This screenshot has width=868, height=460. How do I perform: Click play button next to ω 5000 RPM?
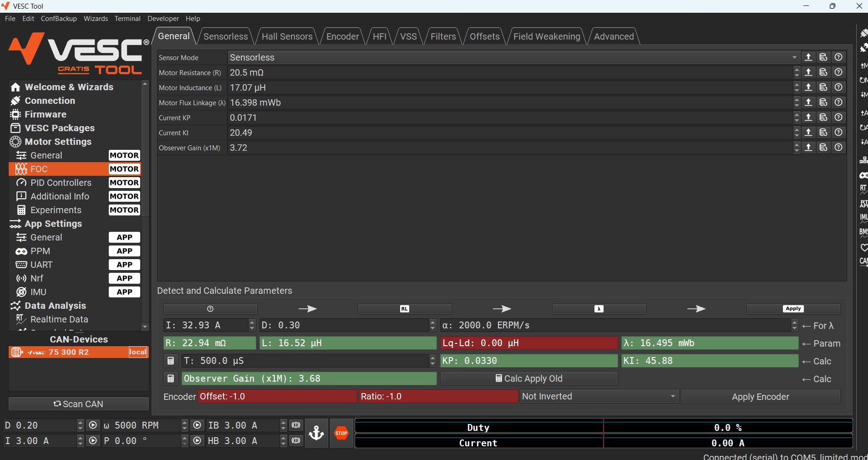click(x=197, y=425)
